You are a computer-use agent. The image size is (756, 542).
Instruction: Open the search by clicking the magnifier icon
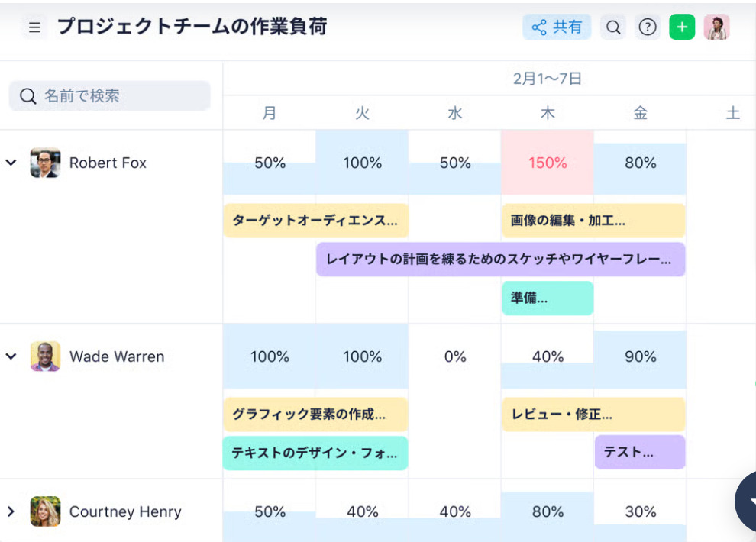coord(613,26)
